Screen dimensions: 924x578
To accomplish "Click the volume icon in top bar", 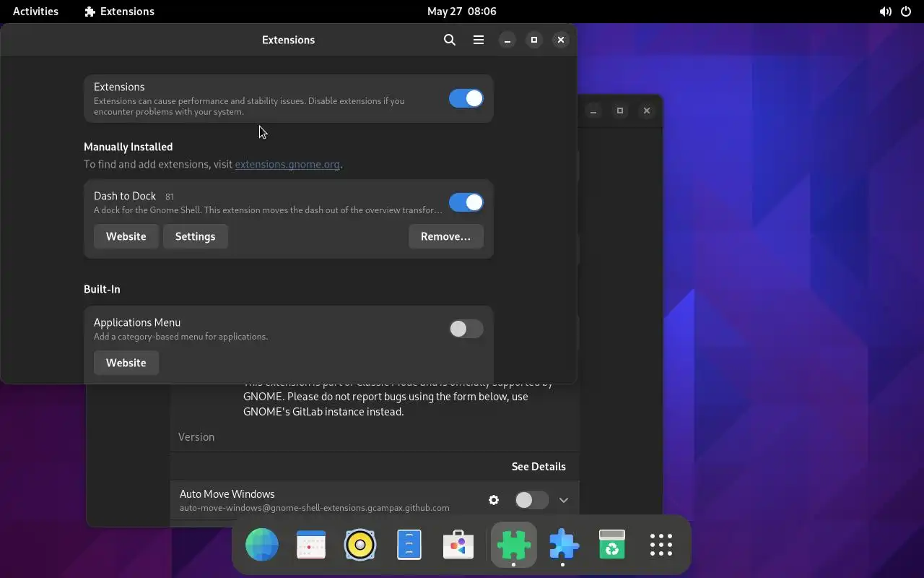I will (885, 12).
